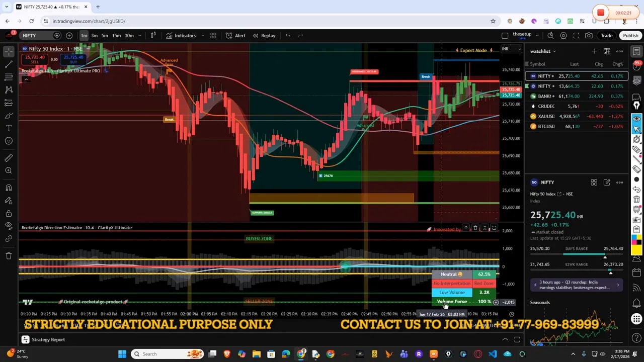The height and width of the screenshot is (362, 644).
Task: Open the layout templates grid icon
Action: pyautogui.click(x=213, y=36)
